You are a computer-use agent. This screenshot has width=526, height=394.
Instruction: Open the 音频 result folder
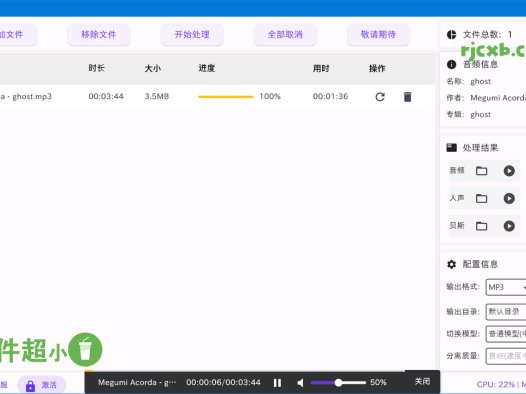click(x=481, y=171)
